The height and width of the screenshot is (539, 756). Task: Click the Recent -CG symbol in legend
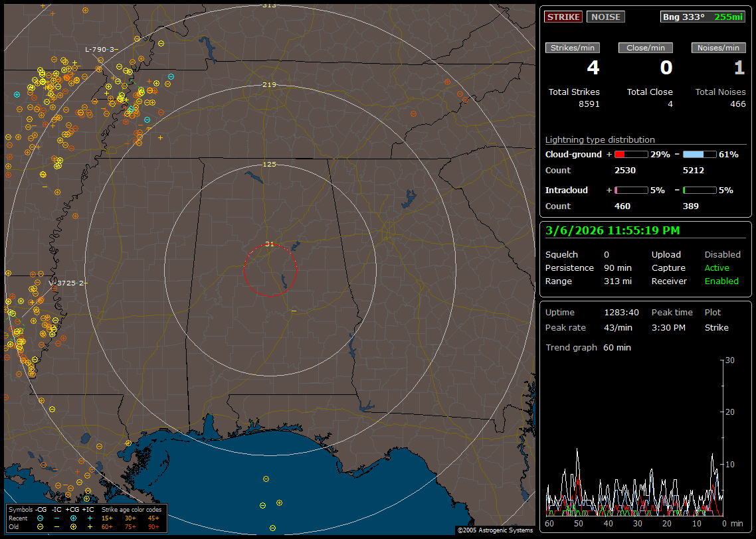[41, 518]
